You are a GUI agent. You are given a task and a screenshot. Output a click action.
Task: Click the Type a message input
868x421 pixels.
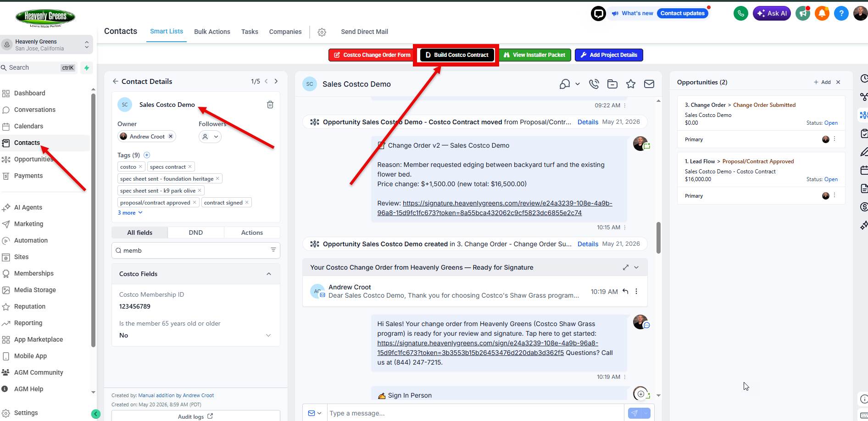(x=475, y=413)
